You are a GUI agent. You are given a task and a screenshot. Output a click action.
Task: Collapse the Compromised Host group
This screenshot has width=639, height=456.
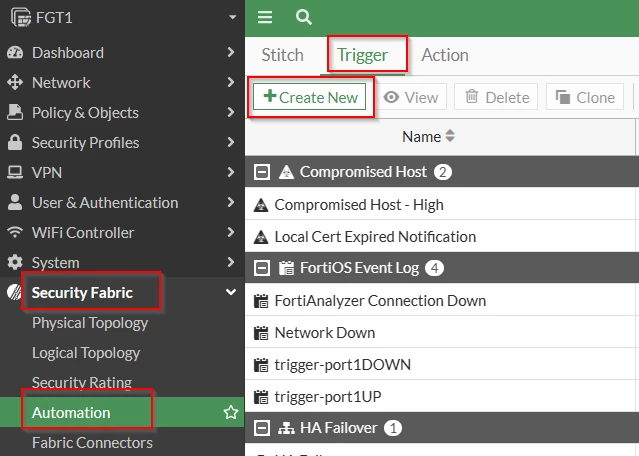point(262,172)
